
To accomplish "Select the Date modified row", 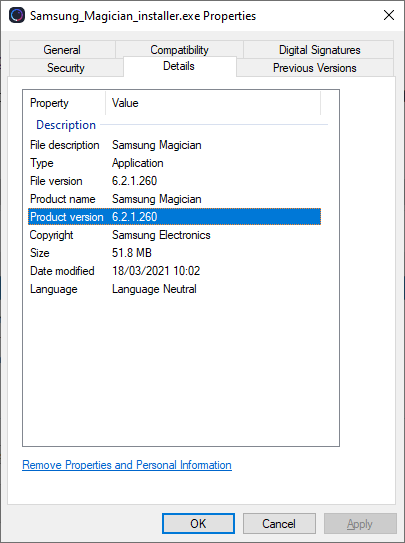I will coord(174,271).
